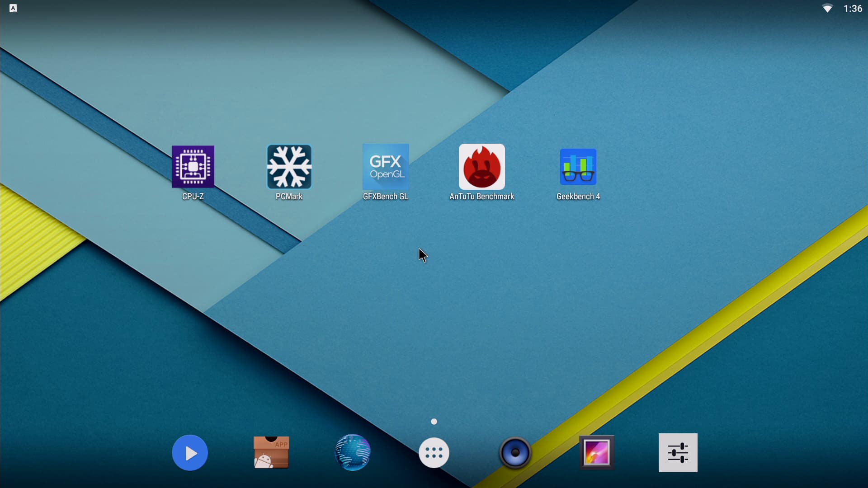This screenshot has height=488, width=868.
Task: Click the AnTuTu Benchmark text label
Action: 482,197
